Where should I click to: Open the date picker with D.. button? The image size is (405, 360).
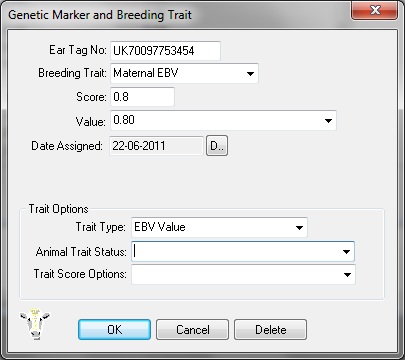tap(217, 146)
